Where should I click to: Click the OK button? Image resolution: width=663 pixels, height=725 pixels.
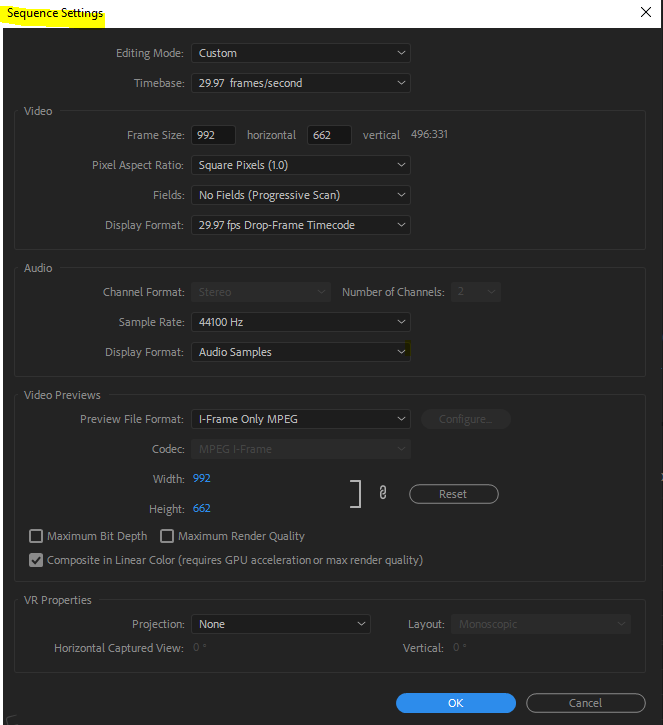point(455,703)
